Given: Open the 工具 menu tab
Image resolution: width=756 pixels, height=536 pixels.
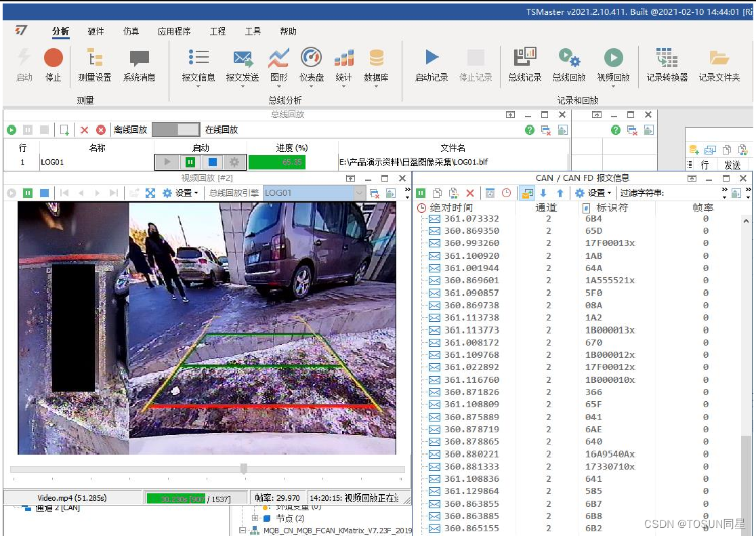Looking at the screenshot, I should pyautogui.click(x=253, y=31).
